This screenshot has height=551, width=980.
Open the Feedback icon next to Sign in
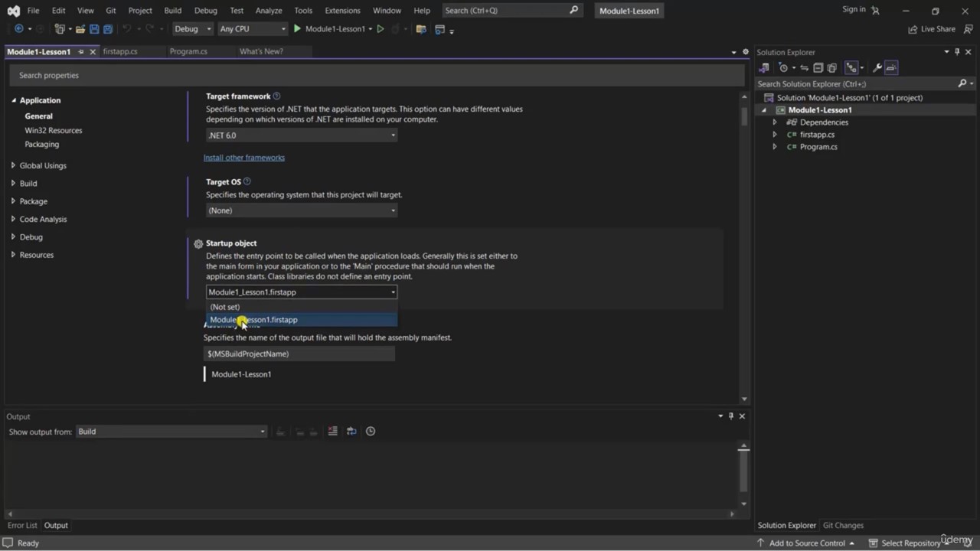coord(875,10)
